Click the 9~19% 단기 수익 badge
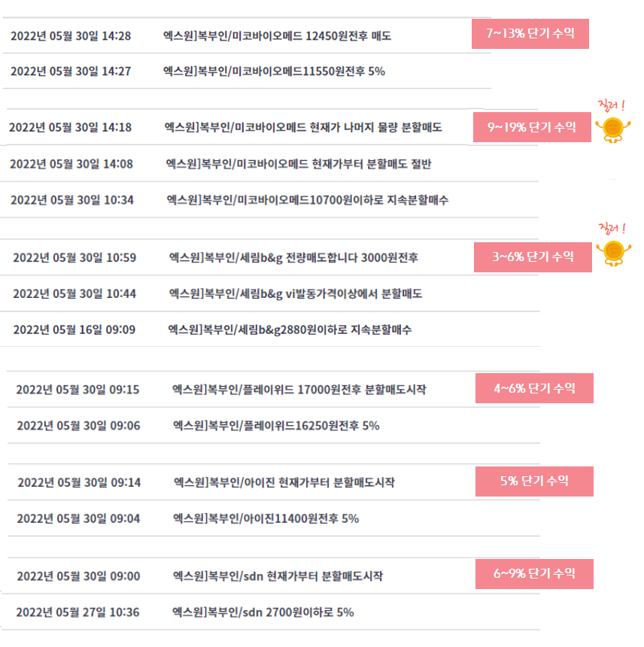Screen dimensions: 644x647 [532, 127]
